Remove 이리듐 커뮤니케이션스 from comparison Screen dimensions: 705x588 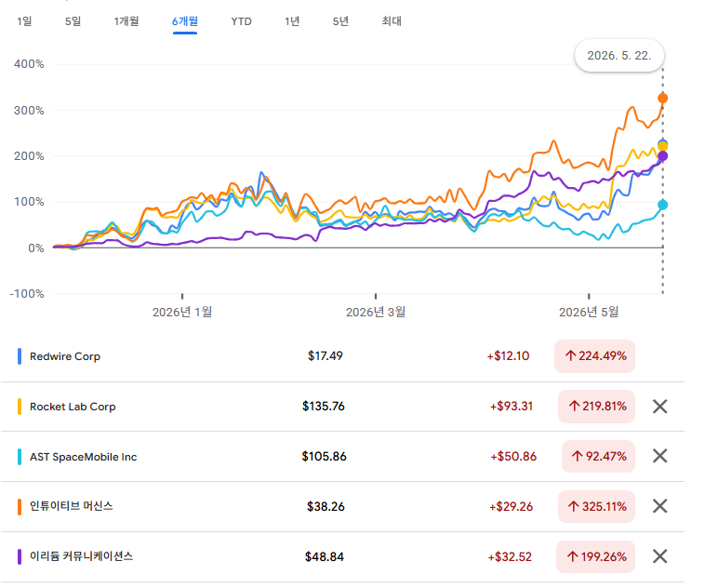pos(659,556)
